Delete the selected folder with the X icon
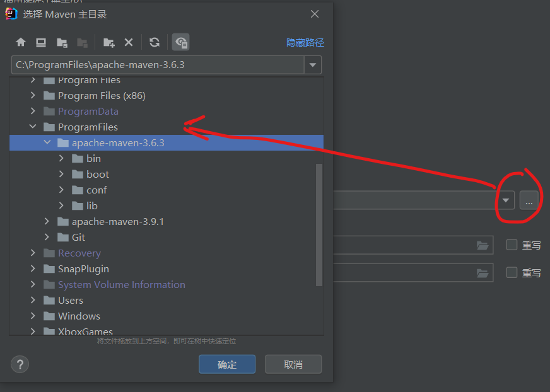Image resolution: width=550 pixels, height=392 pixels. (x=129, y=42)
